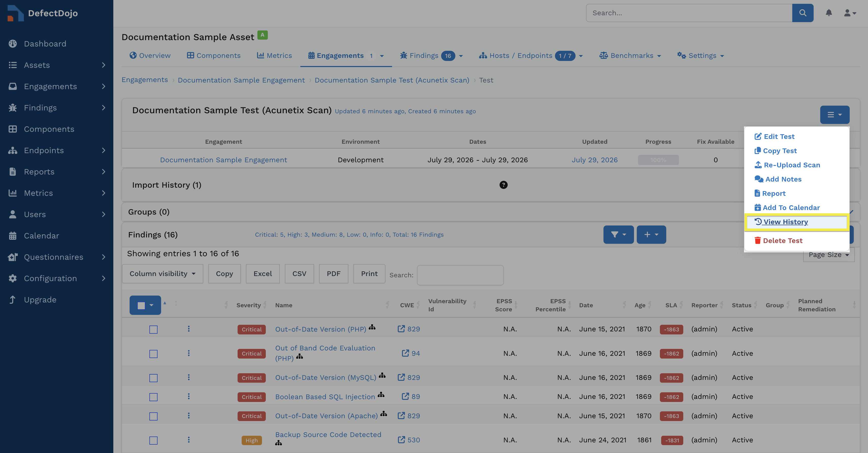Open CWE 829 link for PHP finding
Viewport: 868px width, 453px height.
point(409,329)
